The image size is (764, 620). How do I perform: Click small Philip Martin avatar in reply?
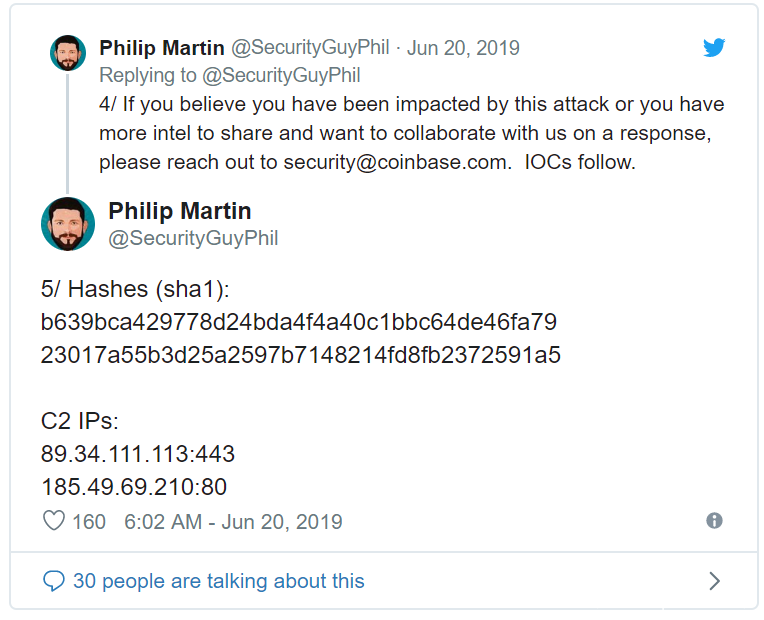coord(68,52)
